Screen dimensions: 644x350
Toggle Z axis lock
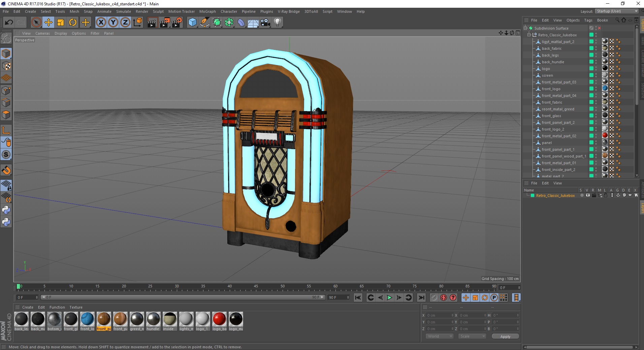[x=125, y=23]
